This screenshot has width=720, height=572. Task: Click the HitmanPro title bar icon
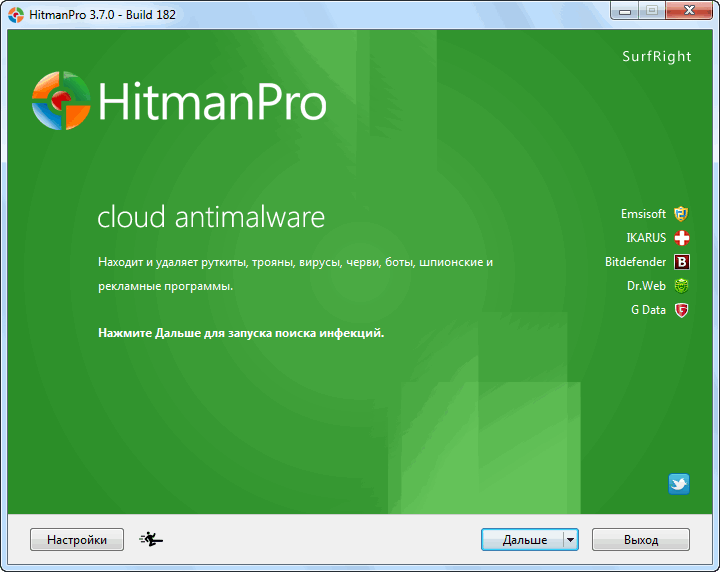16,15
